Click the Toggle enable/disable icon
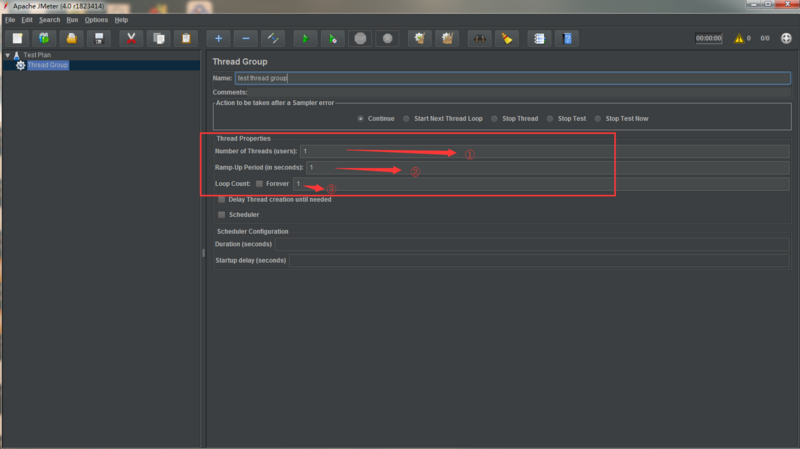This screenshot has height=449, width=800. point(273,38)
